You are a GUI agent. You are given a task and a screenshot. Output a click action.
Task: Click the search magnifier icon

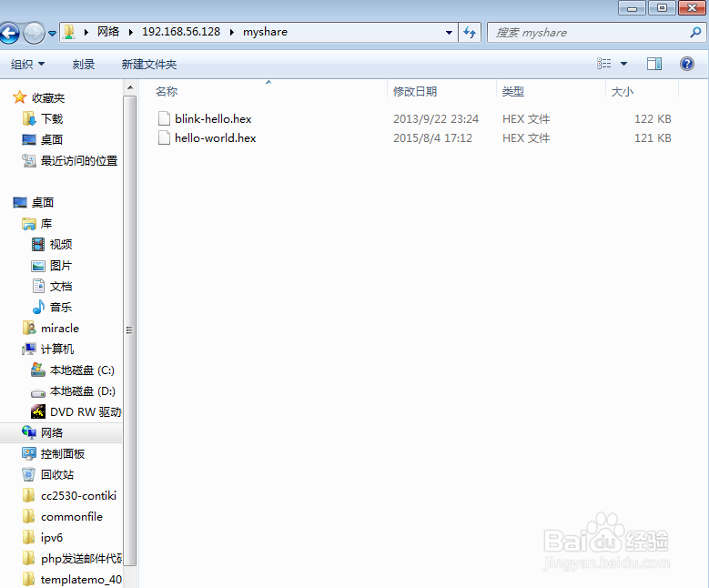[696, 33]
